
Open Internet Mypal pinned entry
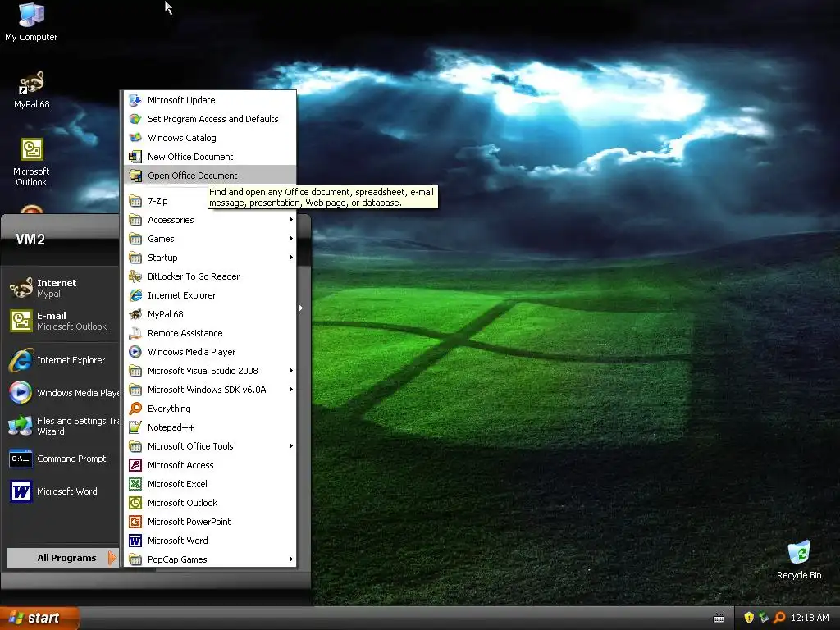click(62, 288)
